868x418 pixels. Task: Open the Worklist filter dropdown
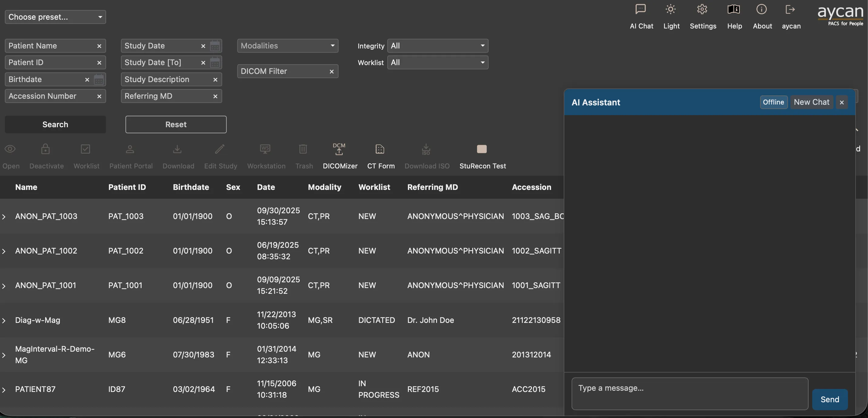[x=438, y=63]
